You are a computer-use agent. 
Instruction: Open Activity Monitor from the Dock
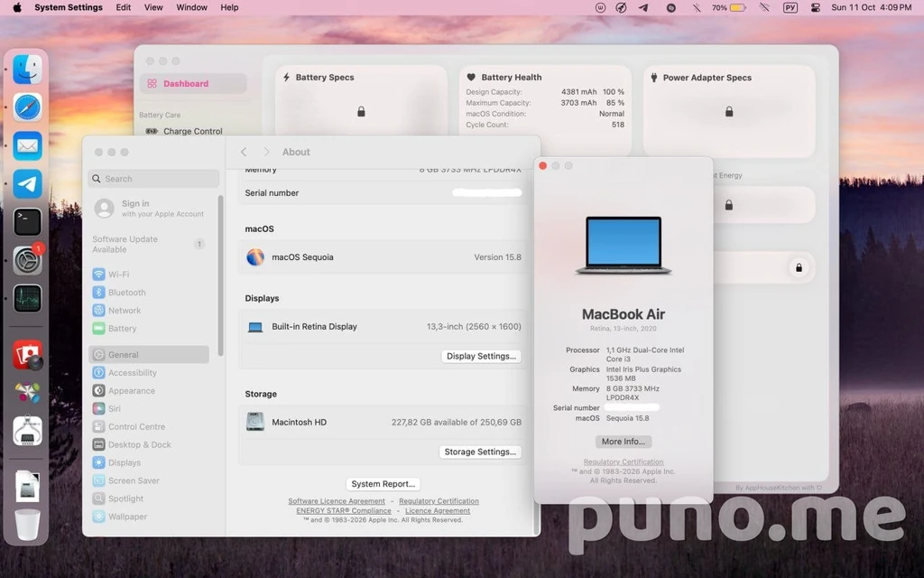pyautogui.click(x=27, y=298)
